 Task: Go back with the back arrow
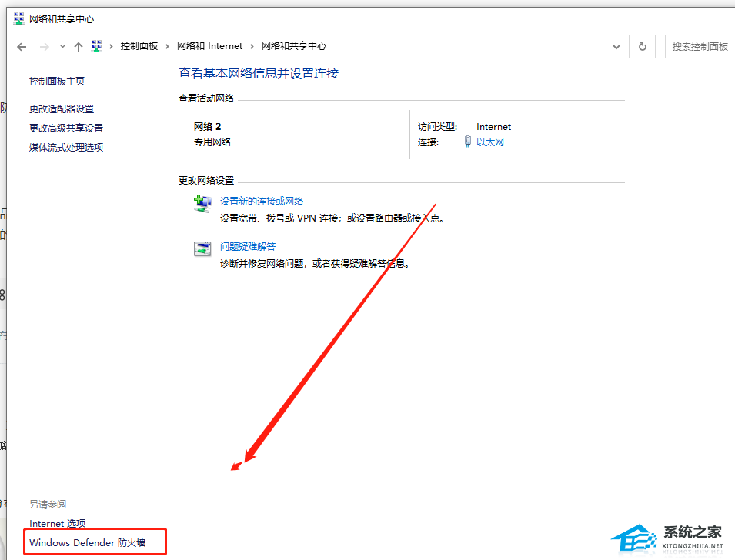point(22,46)
